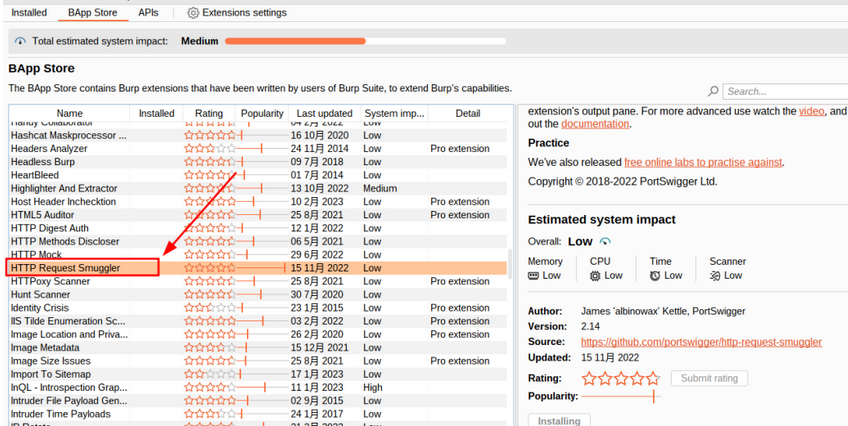Viewport: 848px width, 426px height.
Task: Click the Search input field
Action: [x=785, y=91]
